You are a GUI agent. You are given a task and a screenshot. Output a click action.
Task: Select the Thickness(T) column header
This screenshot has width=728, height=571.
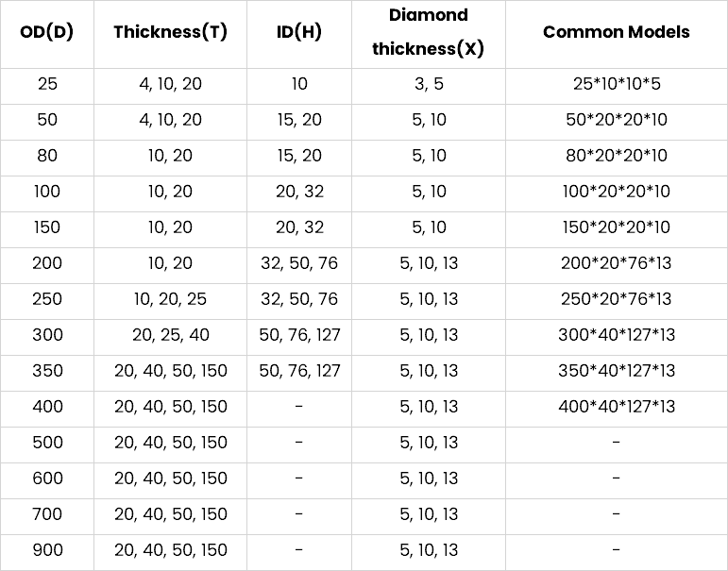tap(171, 31)
